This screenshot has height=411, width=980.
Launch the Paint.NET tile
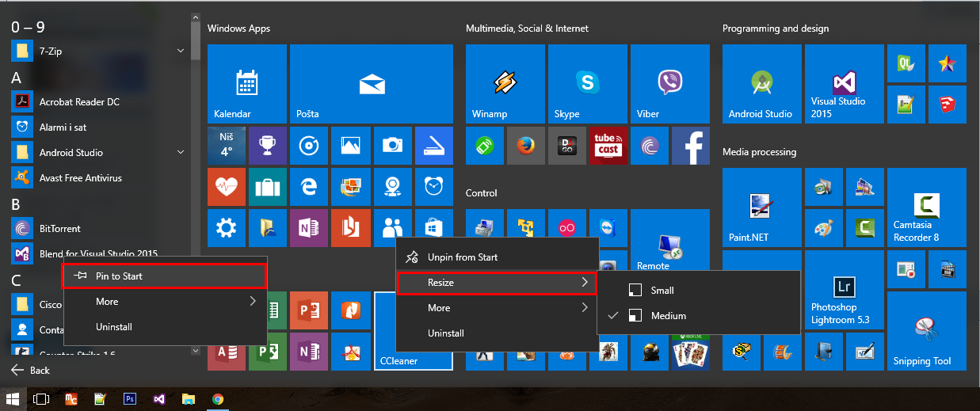tap(762, 207)
